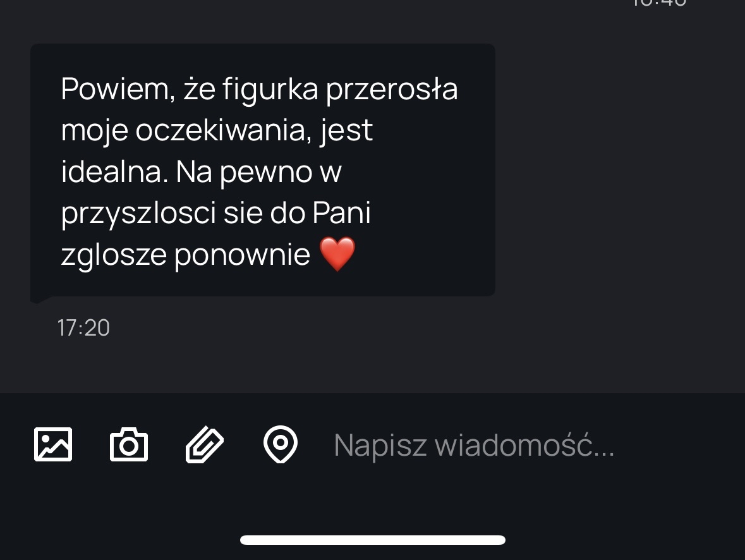Share location using the map pin icon
The height and width of the screenshot is (560, 745).
[x=281, y=444]
